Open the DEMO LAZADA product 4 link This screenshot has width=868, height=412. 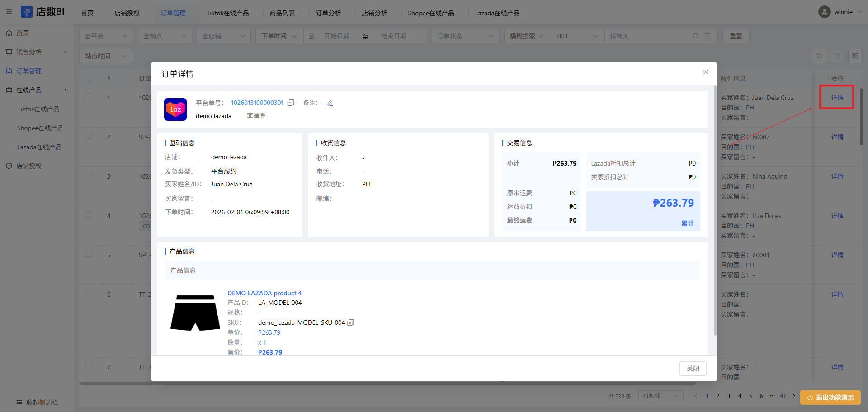coord(264,293)
